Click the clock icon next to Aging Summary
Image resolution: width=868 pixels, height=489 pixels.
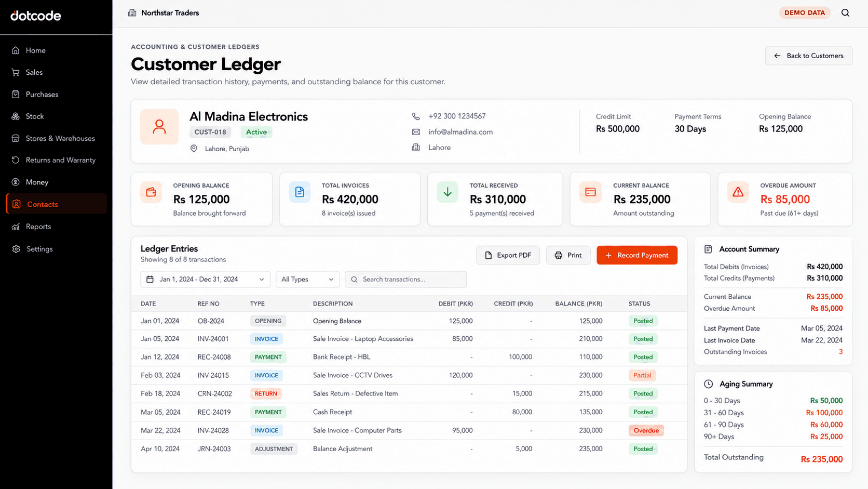point(708,384)
